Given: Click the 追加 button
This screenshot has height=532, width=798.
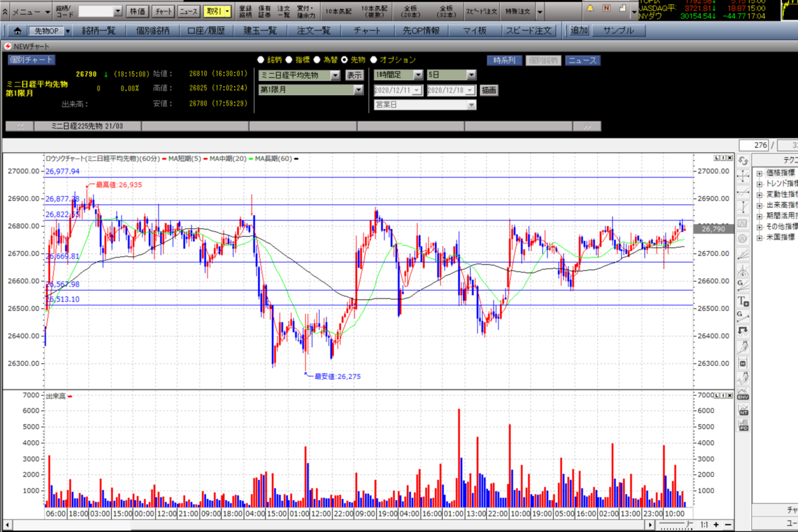Looking at the screenshot, I should click(579, 31).
